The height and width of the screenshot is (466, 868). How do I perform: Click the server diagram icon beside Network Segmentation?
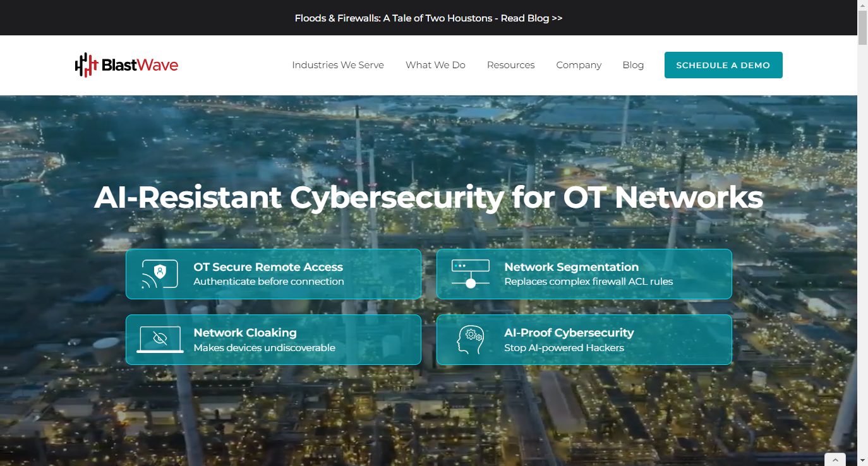(x=469, y=273)
